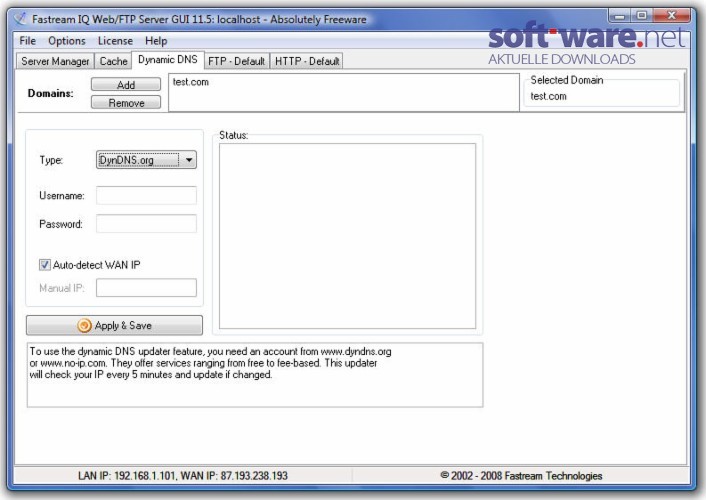Minimize the Fastream window
The image size is (706, 500).
coord(620,16)
